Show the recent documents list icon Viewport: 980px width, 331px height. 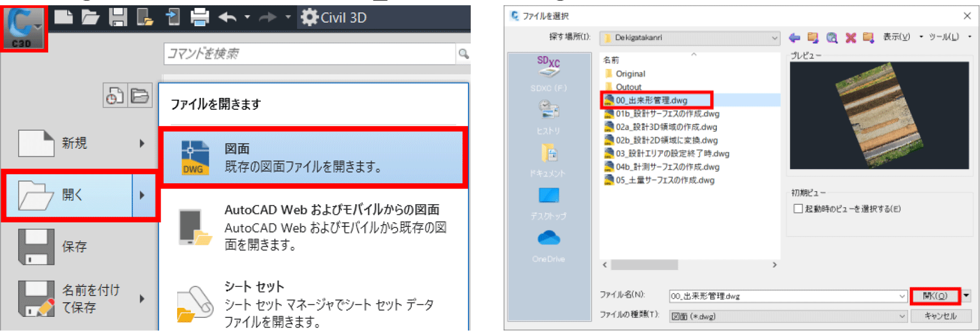tap(115, 96)
